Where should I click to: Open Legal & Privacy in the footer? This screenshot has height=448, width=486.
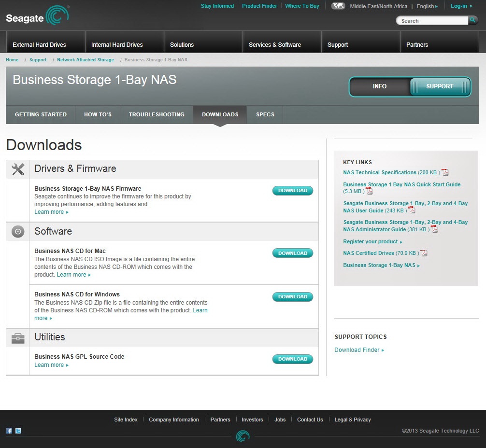click(x=352, y=420)
